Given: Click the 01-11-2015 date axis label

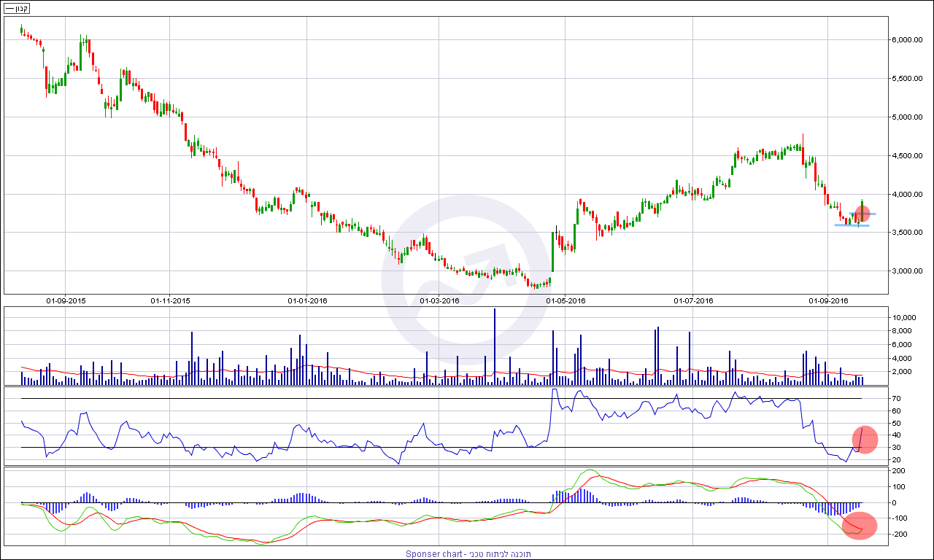Looking at the screenshot, I should (x=170, y=300).
